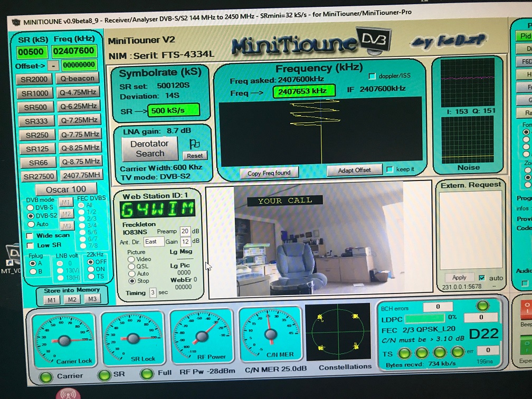Select Fplug B

click(x=33, y=271)
